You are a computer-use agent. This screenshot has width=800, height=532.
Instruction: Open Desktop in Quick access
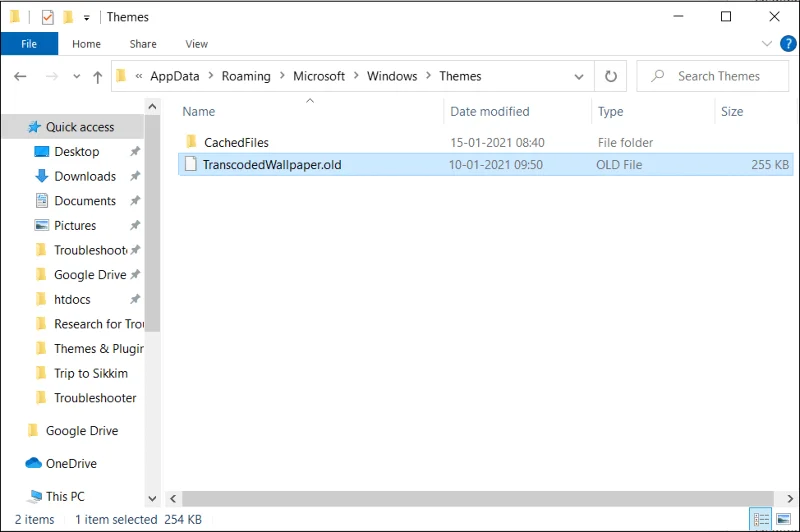77,151
